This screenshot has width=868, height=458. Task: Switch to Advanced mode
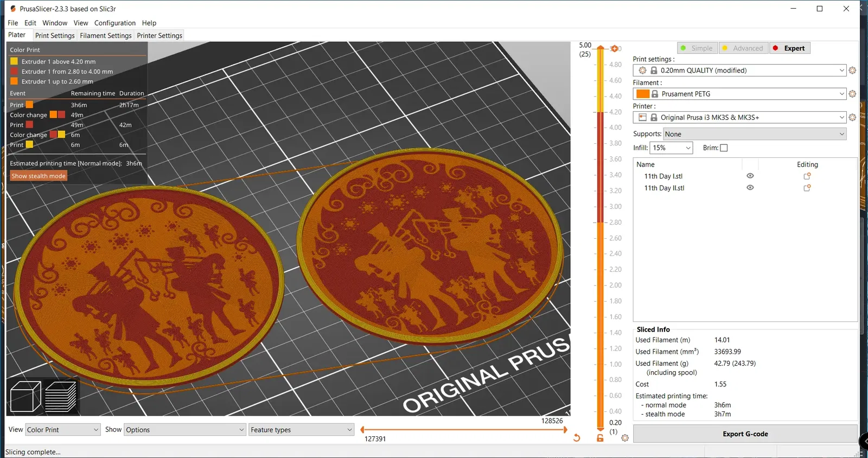click(x=743, y=48)
